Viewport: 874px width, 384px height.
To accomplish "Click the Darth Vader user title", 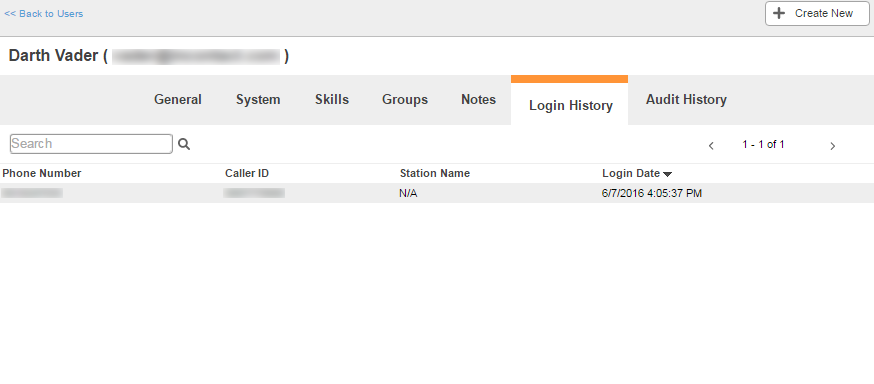I will [149, 56].
